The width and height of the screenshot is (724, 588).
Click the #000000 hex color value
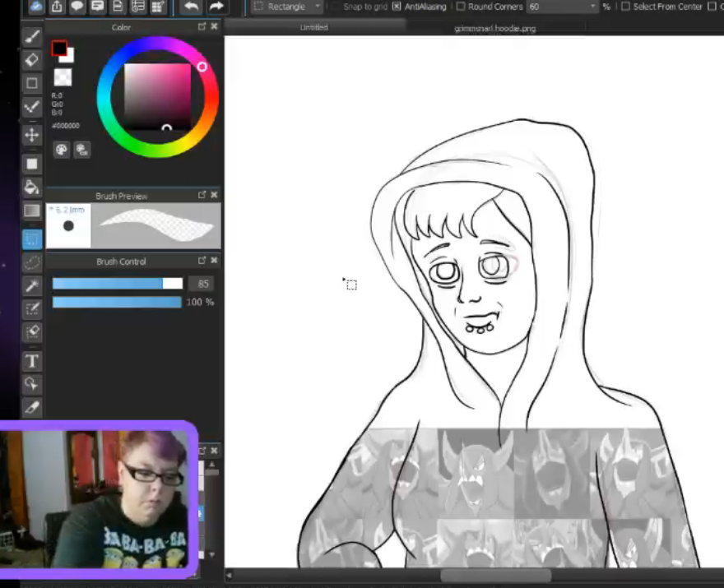66,126
